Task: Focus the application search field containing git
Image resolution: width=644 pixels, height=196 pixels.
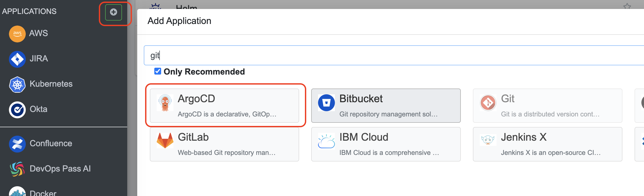Action: (394, 55)
